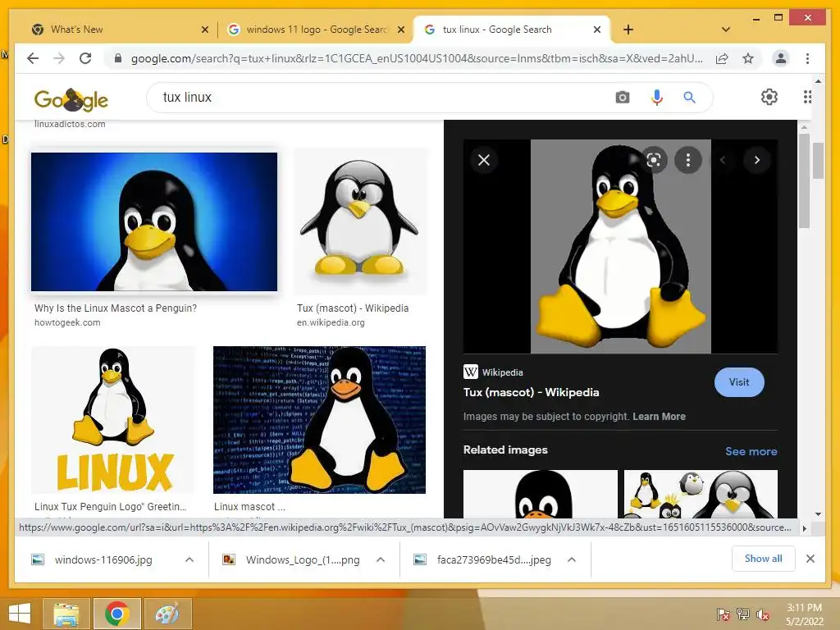
Task: Open the Windows Start button
Action: click(x=20, y=614)
